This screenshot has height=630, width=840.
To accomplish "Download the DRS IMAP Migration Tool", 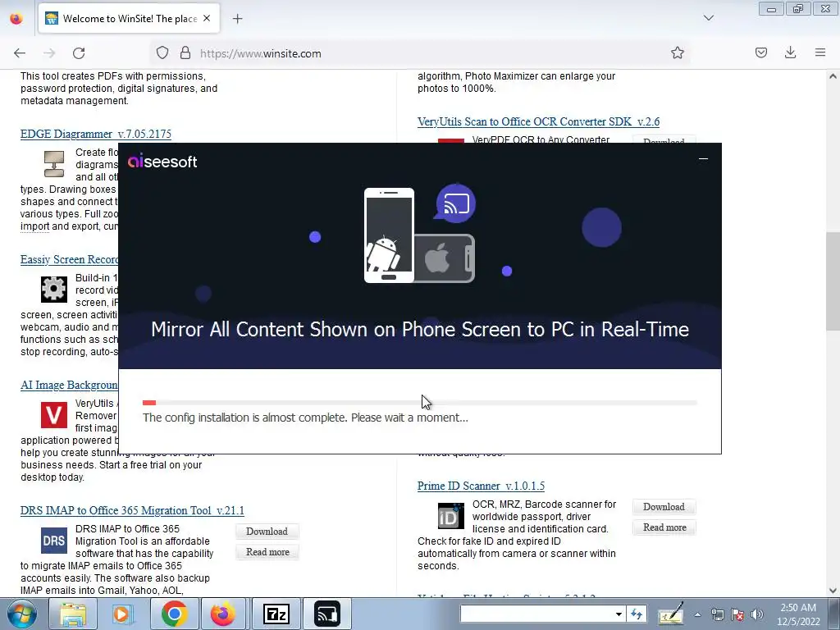I will tap(267, 532).
